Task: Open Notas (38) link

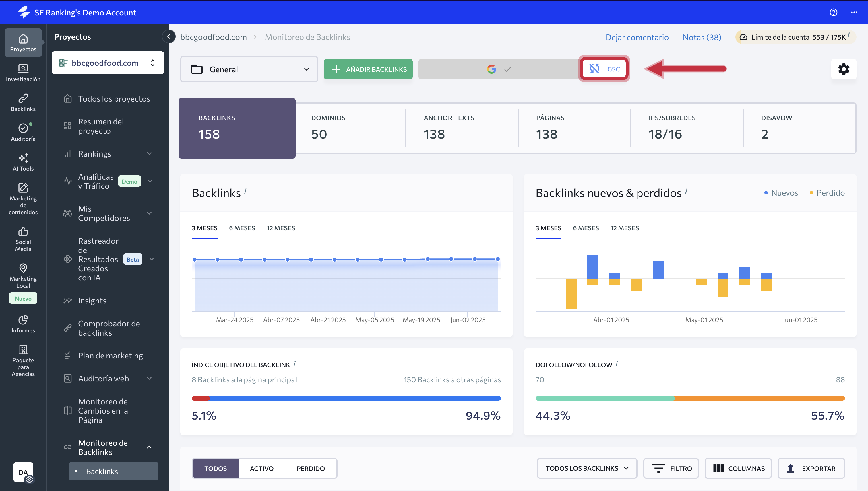Action: [702, 37]
